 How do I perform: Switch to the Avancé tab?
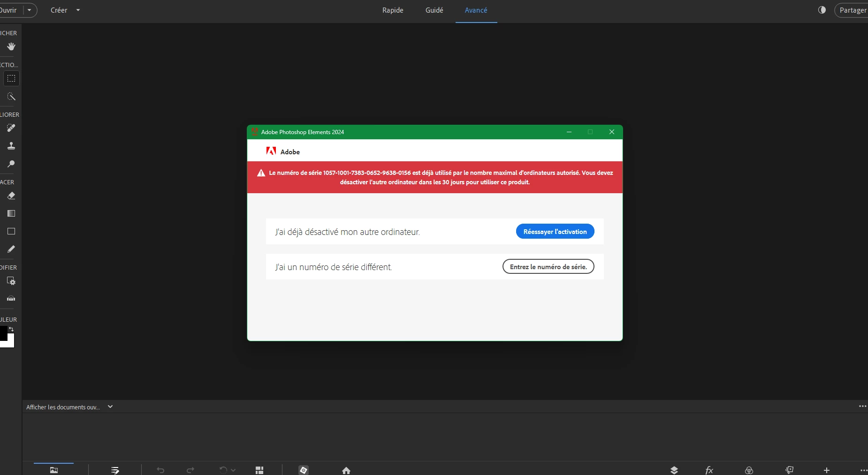point(476,10)
